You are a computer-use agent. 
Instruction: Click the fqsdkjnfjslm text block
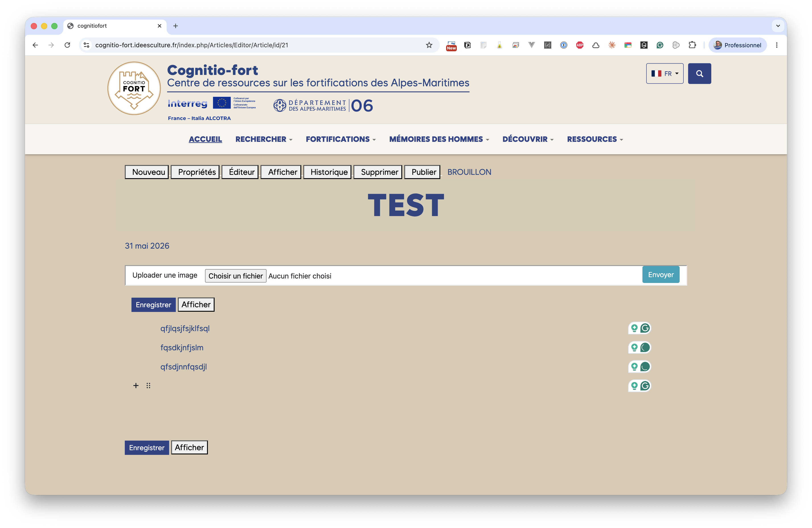(182, 347)
